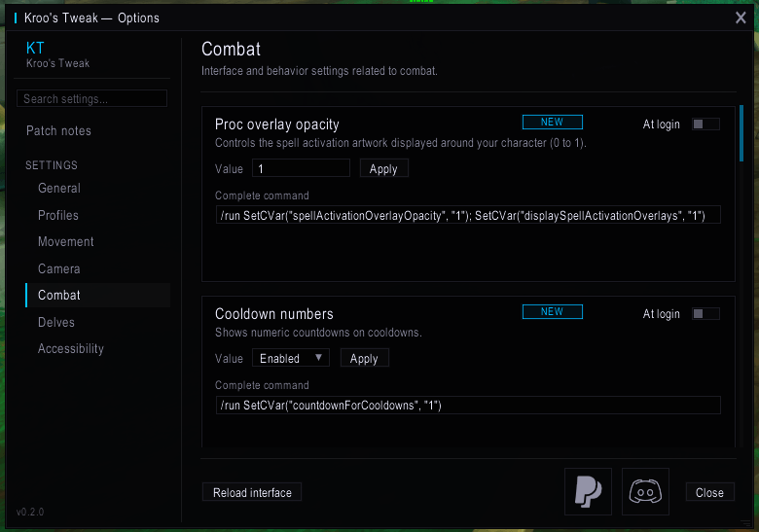Click the NEW badge on Cooldown numbers
Screen dimensions: 759x532
[x=553, y=311]
